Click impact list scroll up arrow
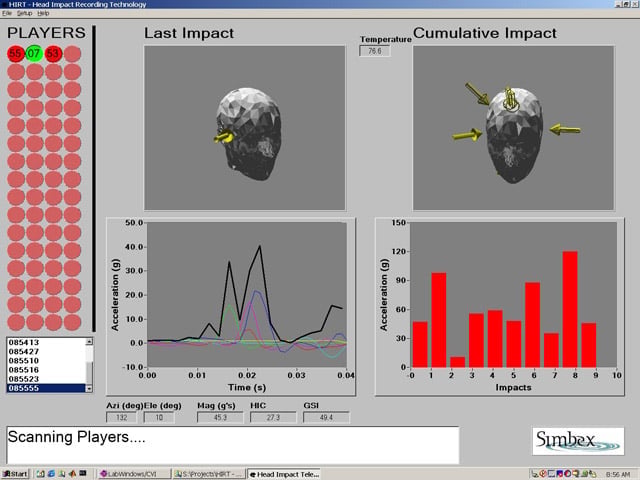 [89, 341]
